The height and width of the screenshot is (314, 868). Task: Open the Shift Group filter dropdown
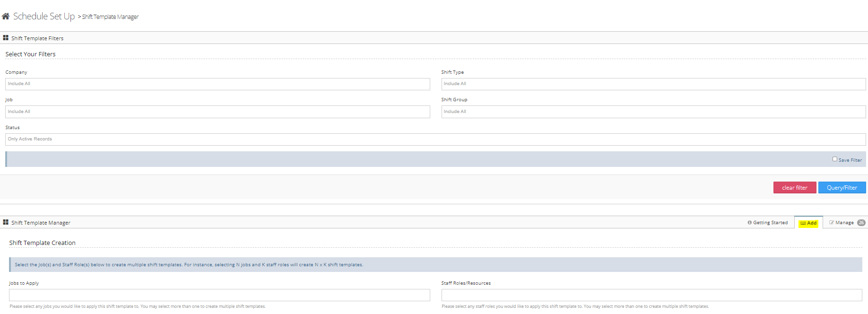(x=653, y=112)
